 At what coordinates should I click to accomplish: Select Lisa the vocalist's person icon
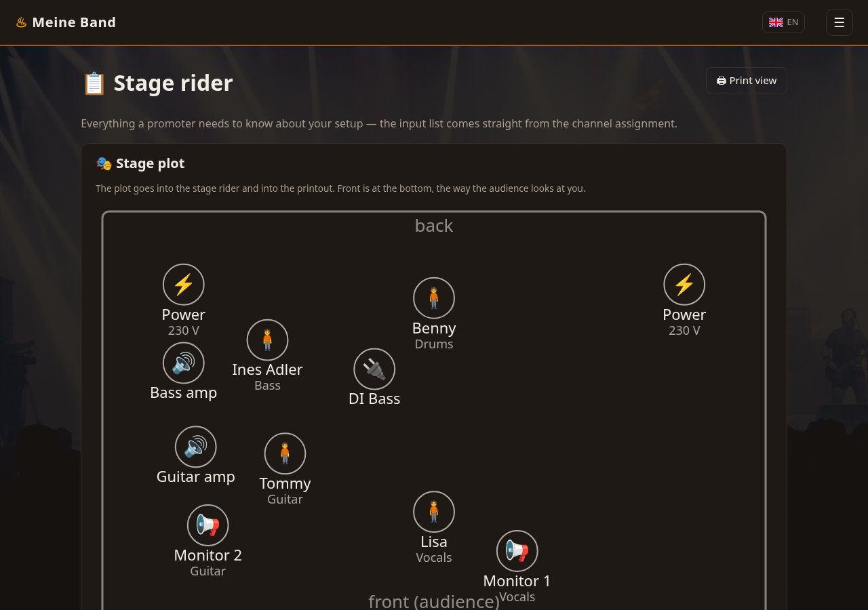coord(434,512)
